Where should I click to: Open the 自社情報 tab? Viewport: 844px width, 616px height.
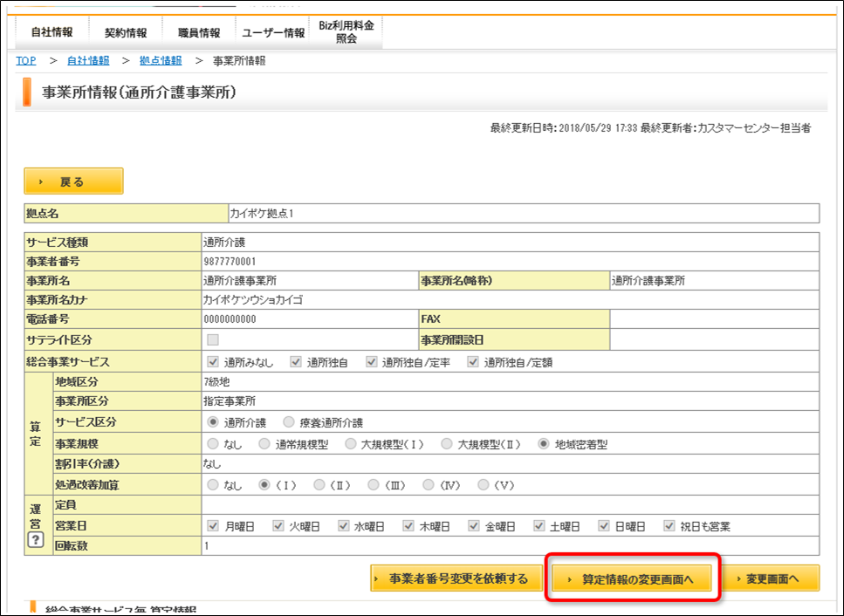click(52, 32)
